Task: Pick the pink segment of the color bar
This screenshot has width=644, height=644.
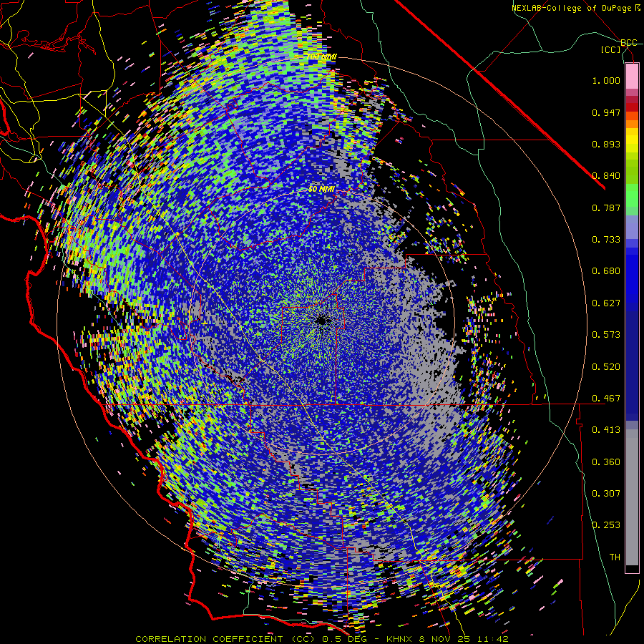Action: (x=632, y=76)
